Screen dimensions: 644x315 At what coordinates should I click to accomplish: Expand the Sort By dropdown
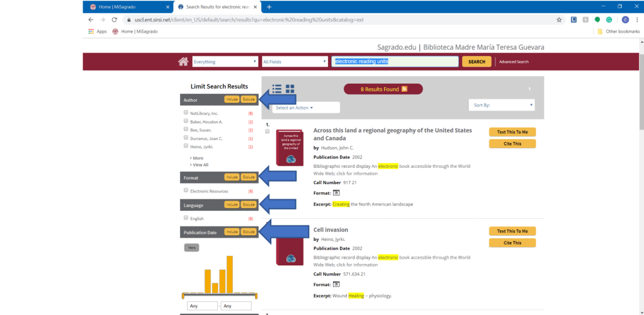click(502, 105)
